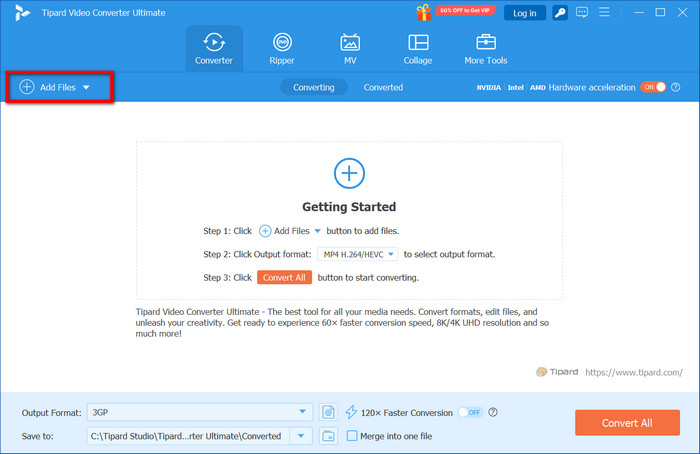This screenshot has height=454, width=700.
Task: Click the Log in button
Action: tap(524, 13)
